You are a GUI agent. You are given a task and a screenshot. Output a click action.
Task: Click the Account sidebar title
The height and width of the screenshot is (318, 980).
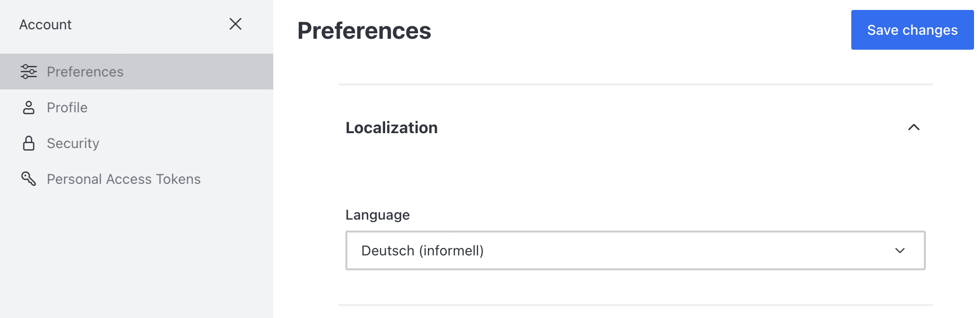[45, 24]
